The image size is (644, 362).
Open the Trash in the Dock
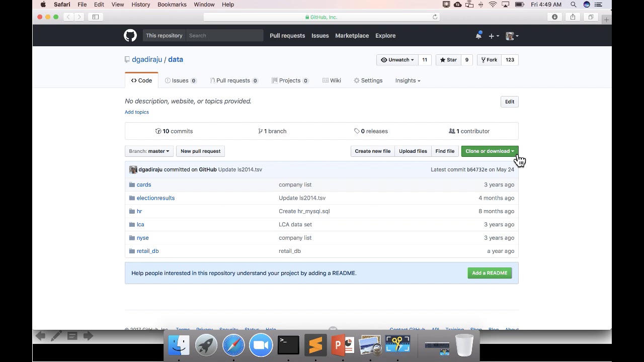click(464, 345)
